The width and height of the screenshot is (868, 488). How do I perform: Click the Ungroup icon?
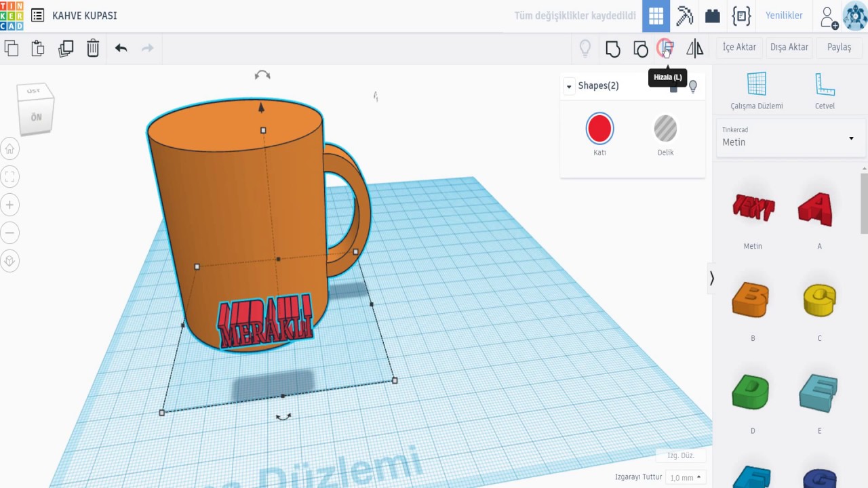pyautogui.click(x=641, y=49)
